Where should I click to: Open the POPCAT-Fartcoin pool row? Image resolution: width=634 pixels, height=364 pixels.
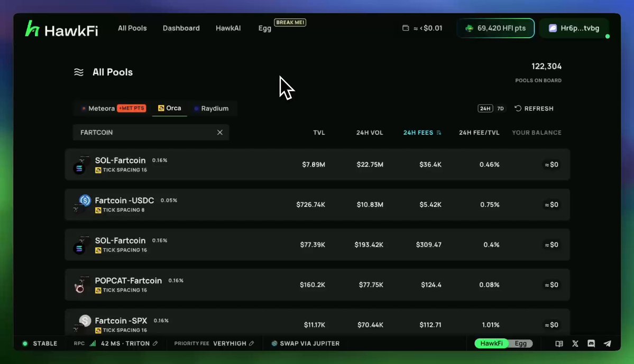[x=317, y=284]
